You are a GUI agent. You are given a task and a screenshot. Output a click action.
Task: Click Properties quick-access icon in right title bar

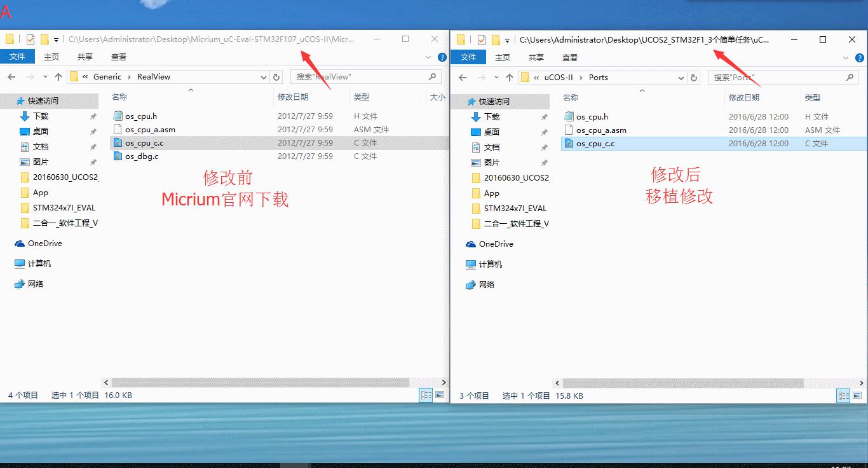point(482,40)
